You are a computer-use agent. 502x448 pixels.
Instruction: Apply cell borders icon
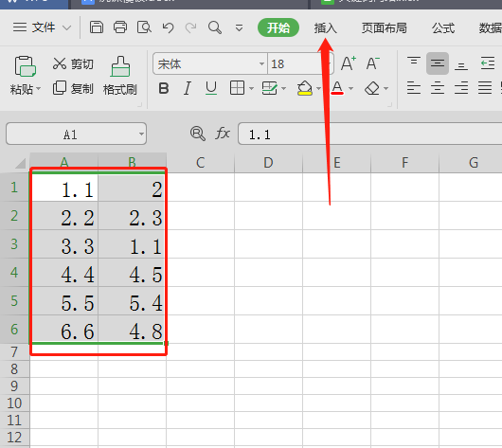237,88
